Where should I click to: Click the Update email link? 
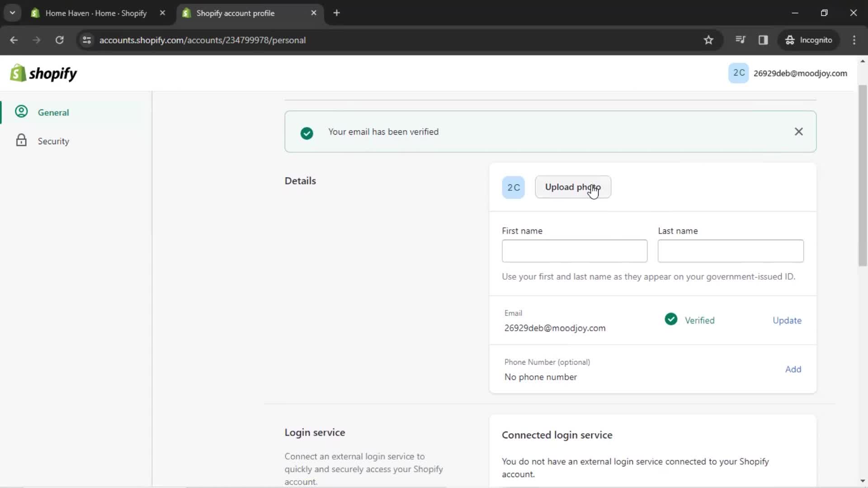[787, 320]
